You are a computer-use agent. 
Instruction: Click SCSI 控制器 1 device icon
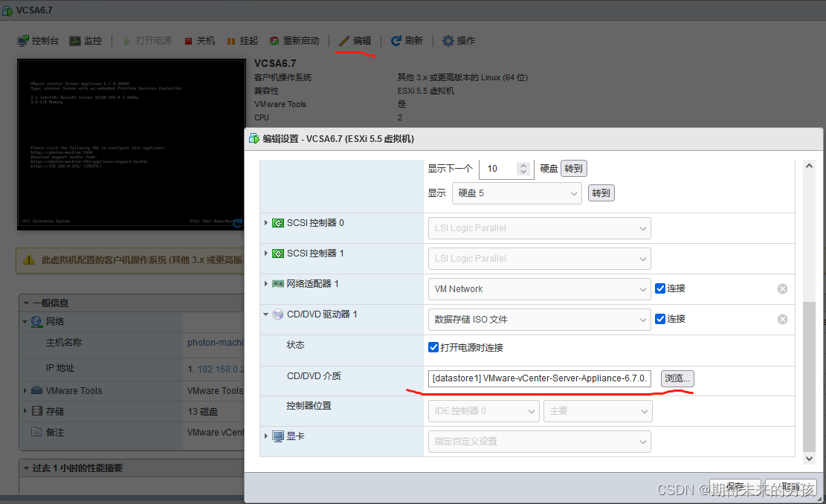tap(277, 253)
